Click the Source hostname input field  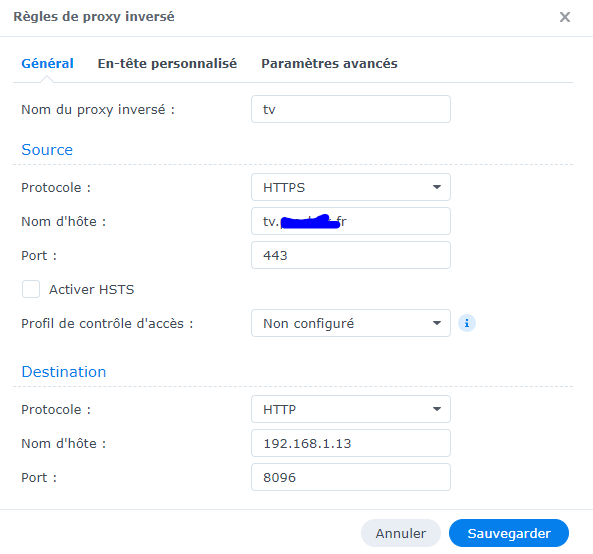351,221
